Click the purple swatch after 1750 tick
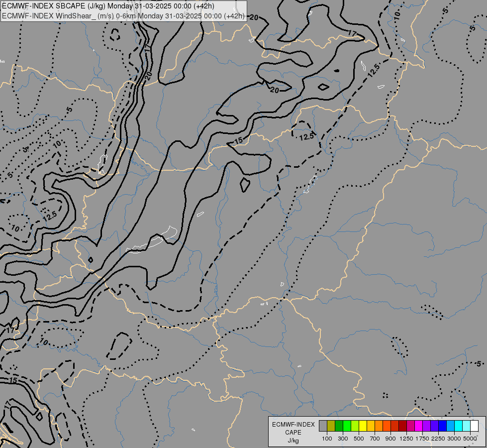The image size is (487, 448). point(427,426)
